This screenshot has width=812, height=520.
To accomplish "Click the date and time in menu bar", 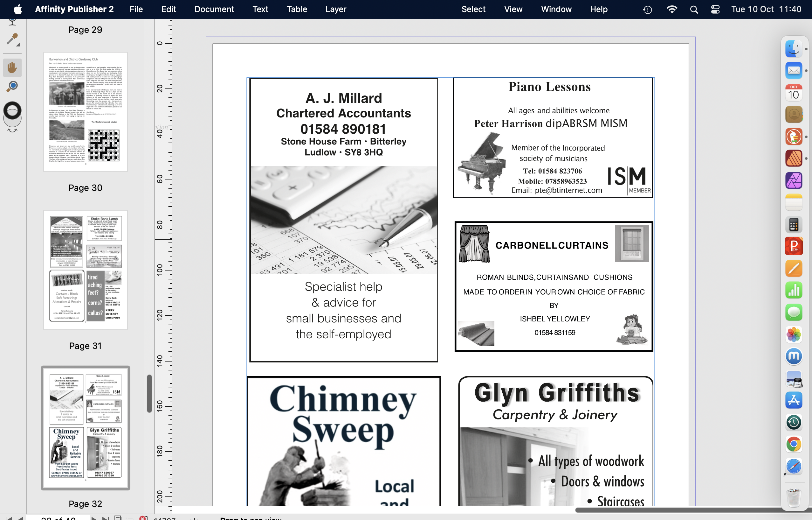I will [766, 9].
